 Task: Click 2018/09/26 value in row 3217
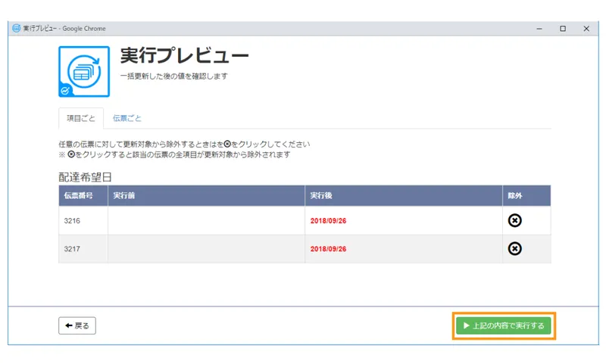328,249
